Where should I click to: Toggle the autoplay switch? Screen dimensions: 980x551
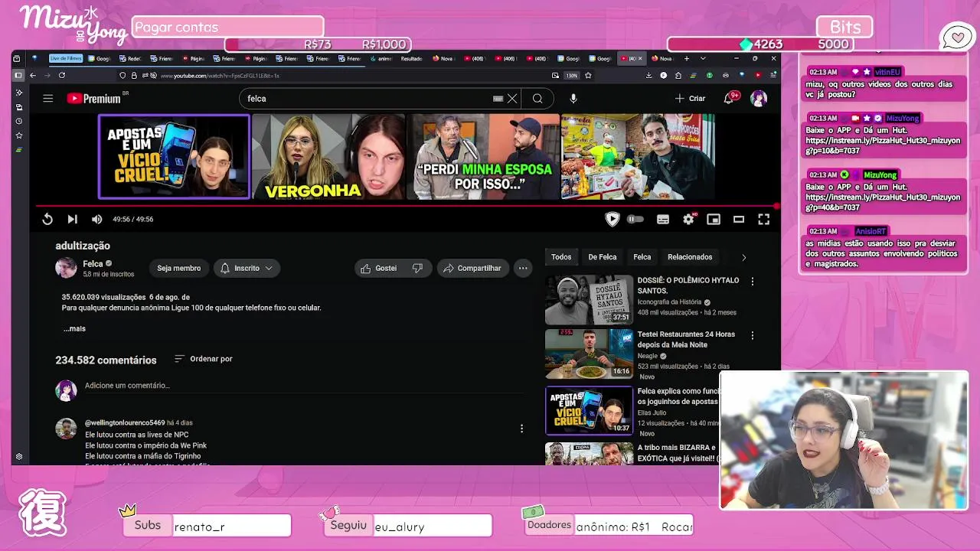pyautogui.click(x=635, y=219)
